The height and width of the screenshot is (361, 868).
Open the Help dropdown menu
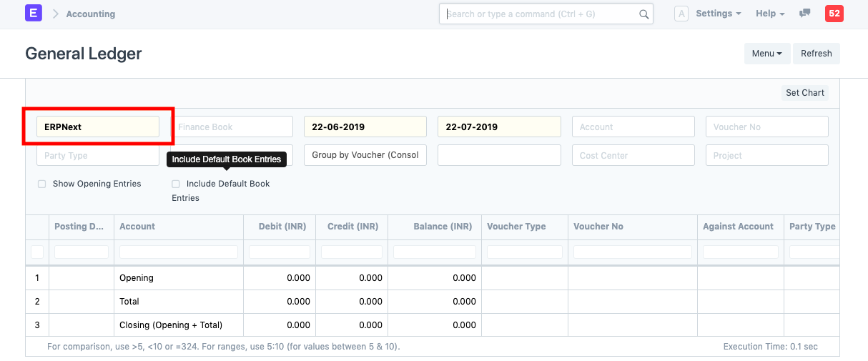point(770,14)
